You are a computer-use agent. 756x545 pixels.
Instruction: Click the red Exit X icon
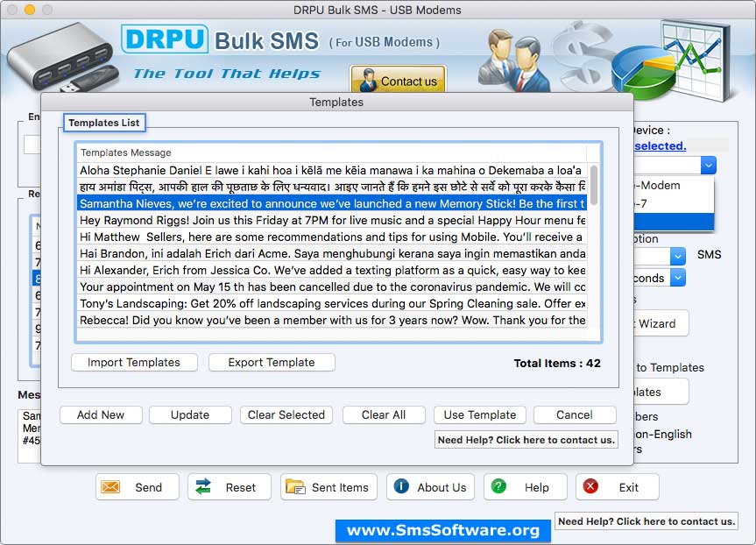tap(590, 486)
